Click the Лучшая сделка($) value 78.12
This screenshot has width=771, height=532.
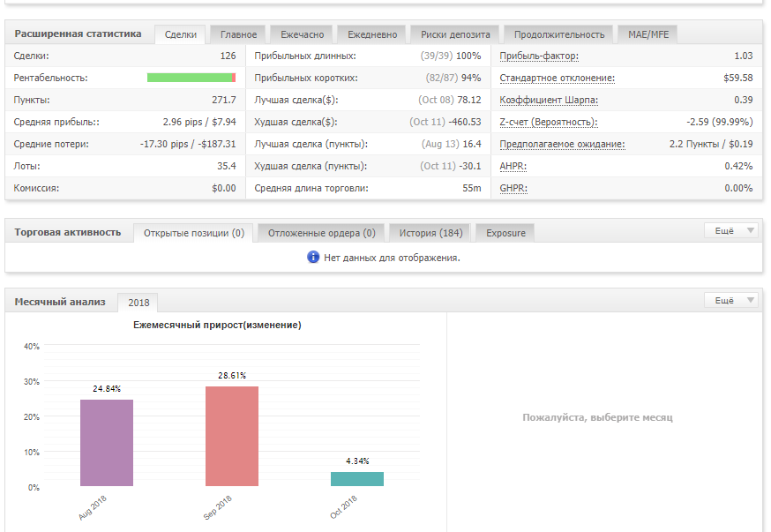tap(469, 100)
